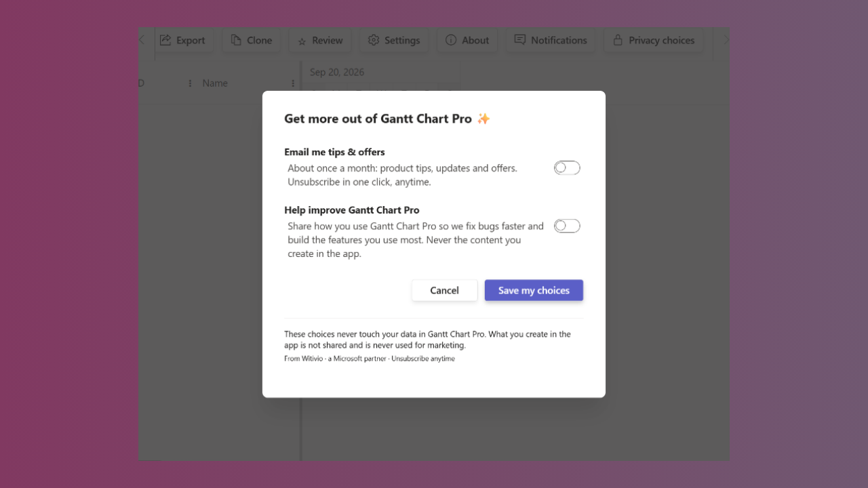Select the Notifications toolbar label

click(559, 40)
